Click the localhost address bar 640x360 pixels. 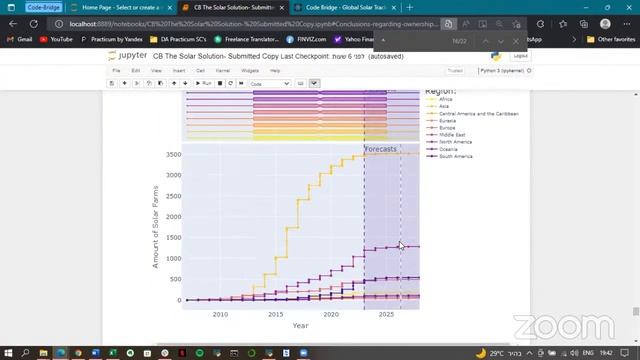(x=253, y=24)
